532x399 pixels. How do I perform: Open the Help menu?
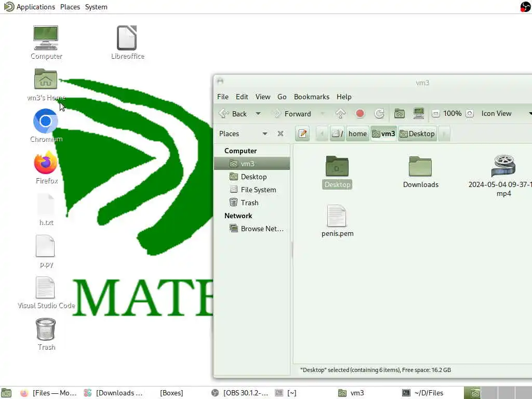pyautogui.click(x=344, y=97)
